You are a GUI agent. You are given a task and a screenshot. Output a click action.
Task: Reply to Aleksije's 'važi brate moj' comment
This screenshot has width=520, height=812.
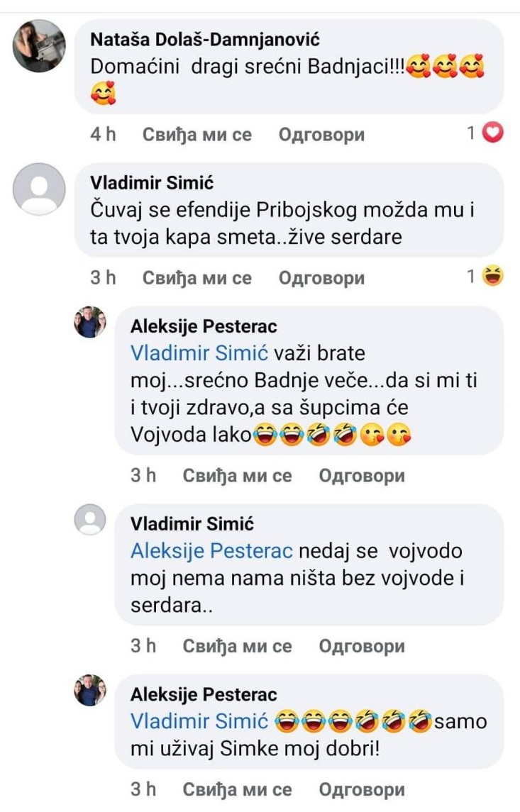pyautogui.click(x=362, y=475)
